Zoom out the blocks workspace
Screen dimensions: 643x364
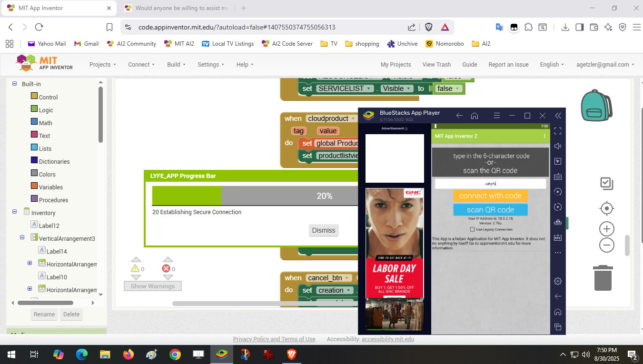point(606,246)
